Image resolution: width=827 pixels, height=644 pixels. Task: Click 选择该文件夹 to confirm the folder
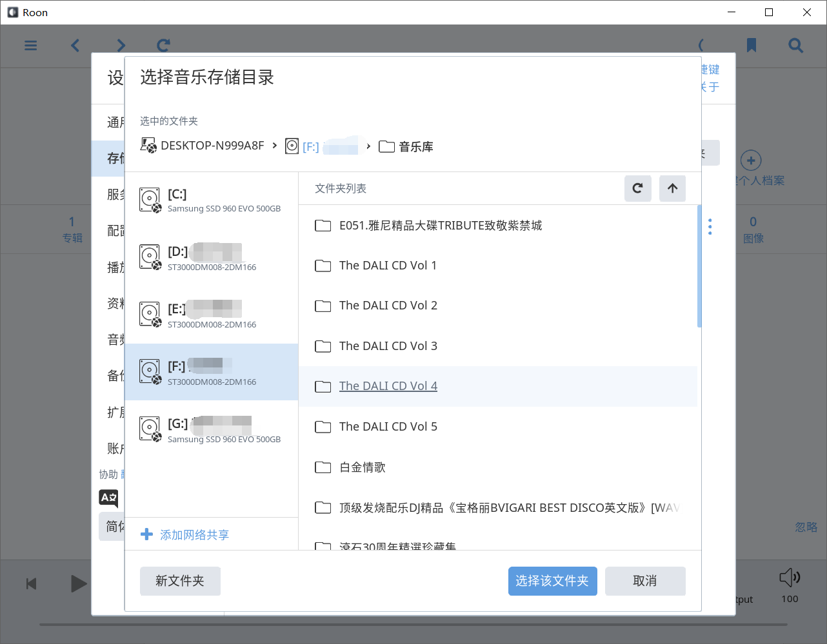click(552, 581)
